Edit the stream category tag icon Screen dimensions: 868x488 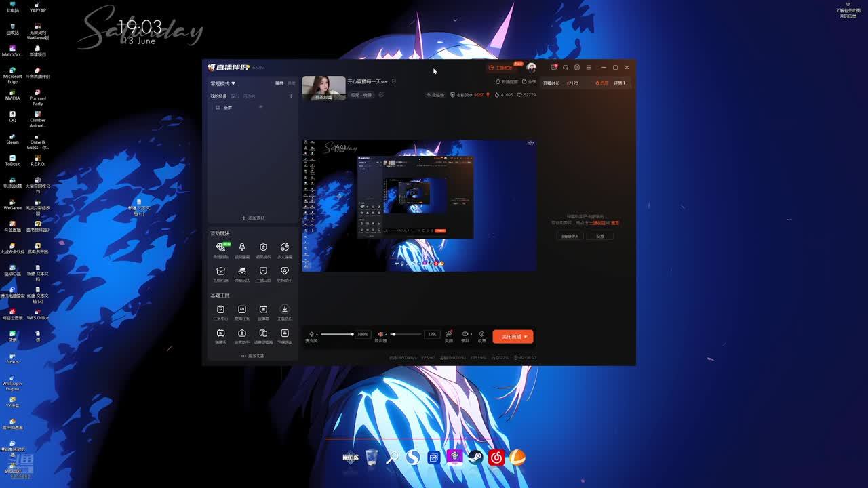[381, 95]
